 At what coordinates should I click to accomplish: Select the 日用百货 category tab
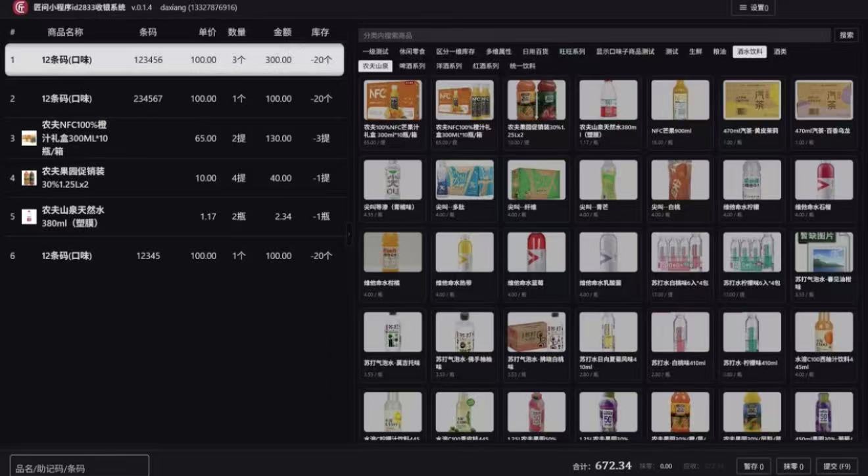pos(535,52)
